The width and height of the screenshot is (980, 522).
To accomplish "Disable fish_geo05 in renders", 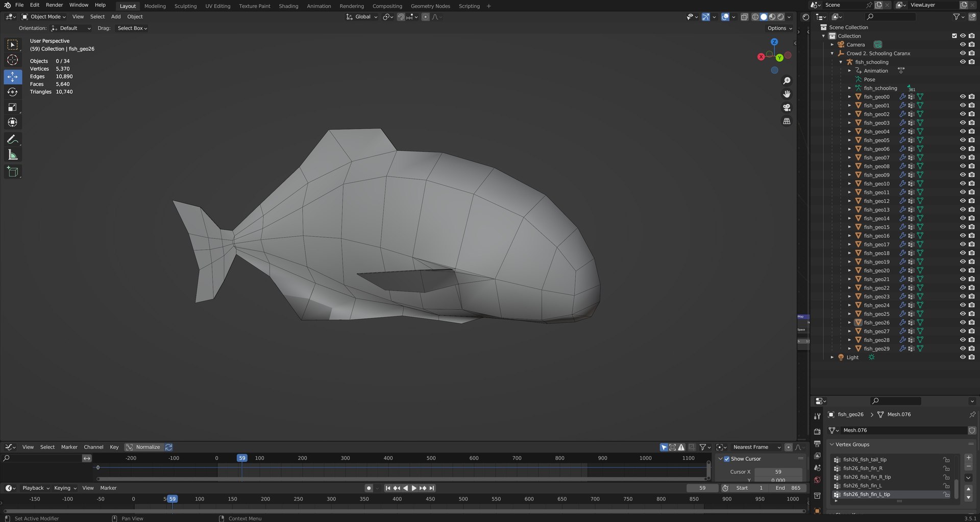I will (971, 140).
